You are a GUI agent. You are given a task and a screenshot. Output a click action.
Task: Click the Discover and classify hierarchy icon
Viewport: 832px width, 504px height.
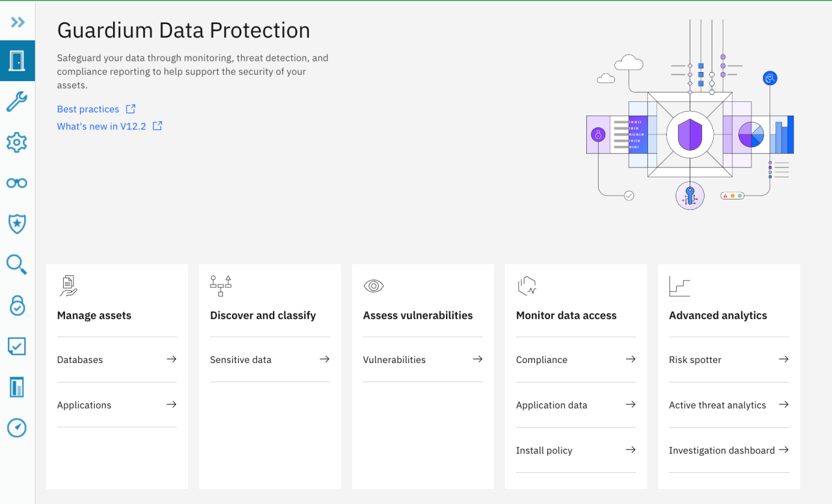(x=221, y=286)
